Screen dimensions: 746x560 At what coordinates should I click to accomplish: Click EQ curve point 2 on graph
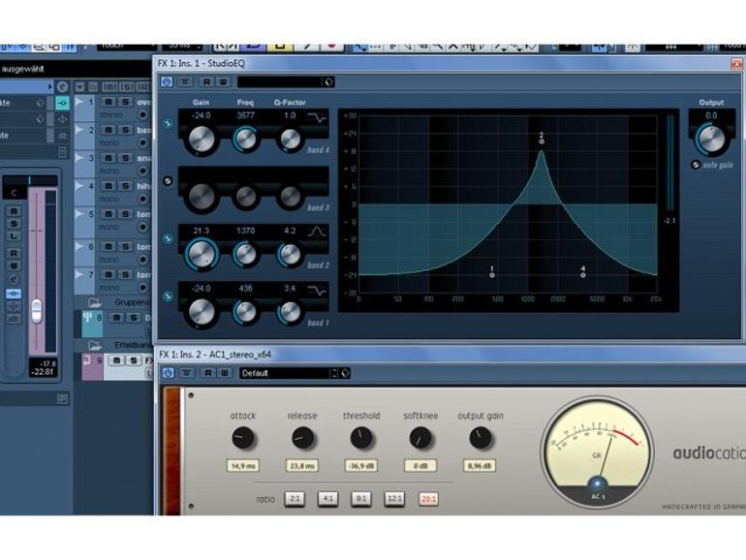coord(542,141)
